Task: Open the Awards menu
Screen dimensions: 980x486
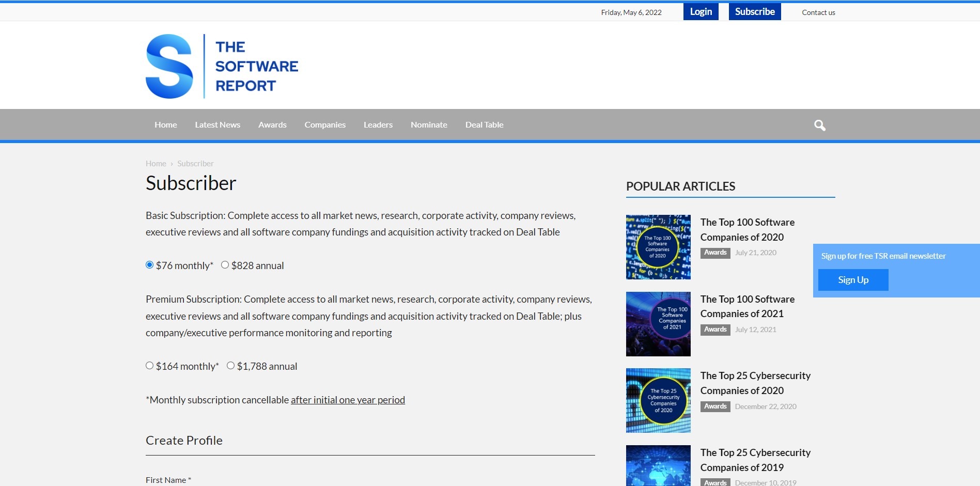Action: tap(272, 124)
